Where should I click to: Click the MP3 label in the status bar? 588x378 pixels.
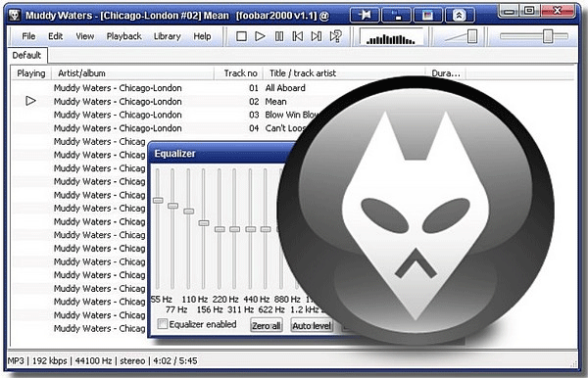point(16,360)
